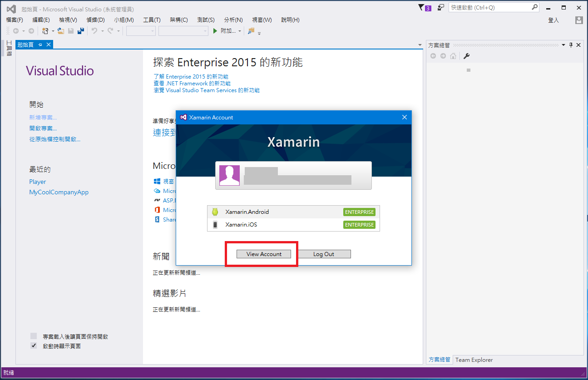Open Solution Explorer Properties wrench icon

click(x=466, y=56)
